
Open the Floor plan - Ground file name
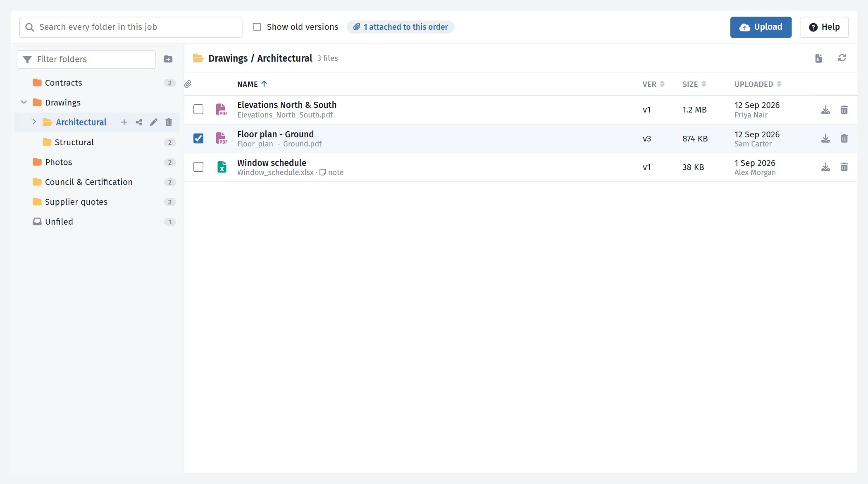(x=275, y=134)
